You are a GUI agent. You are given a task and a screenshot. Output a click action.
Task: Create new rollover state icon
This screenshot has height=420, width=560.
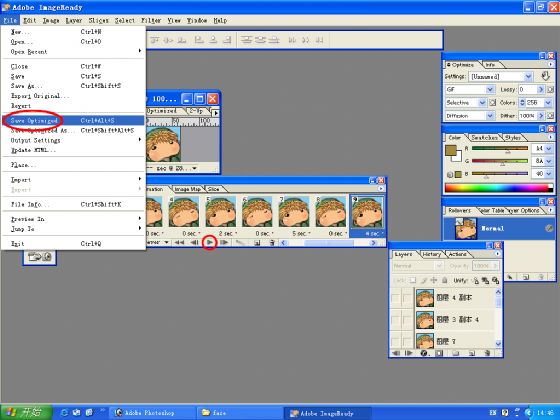[526, 277]
